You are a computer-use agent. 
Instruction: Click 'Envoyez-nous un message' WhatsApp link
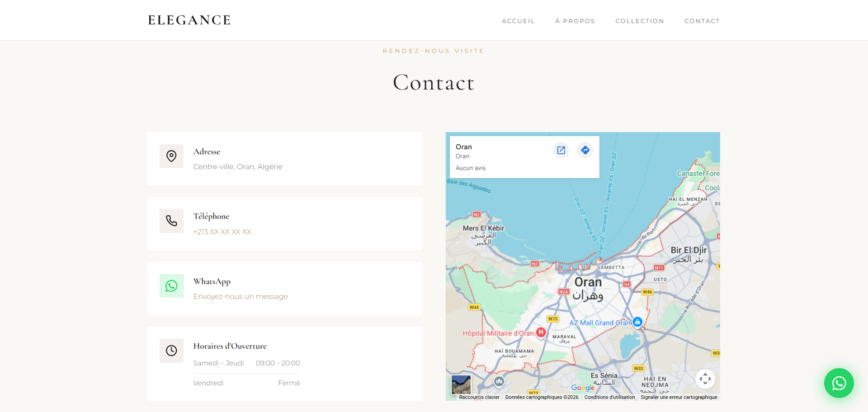point(241,297)
